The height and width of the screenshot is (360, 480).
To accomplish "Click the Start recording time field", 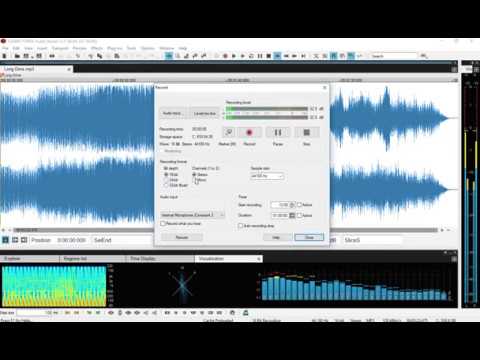I will (x=280, y=205).
